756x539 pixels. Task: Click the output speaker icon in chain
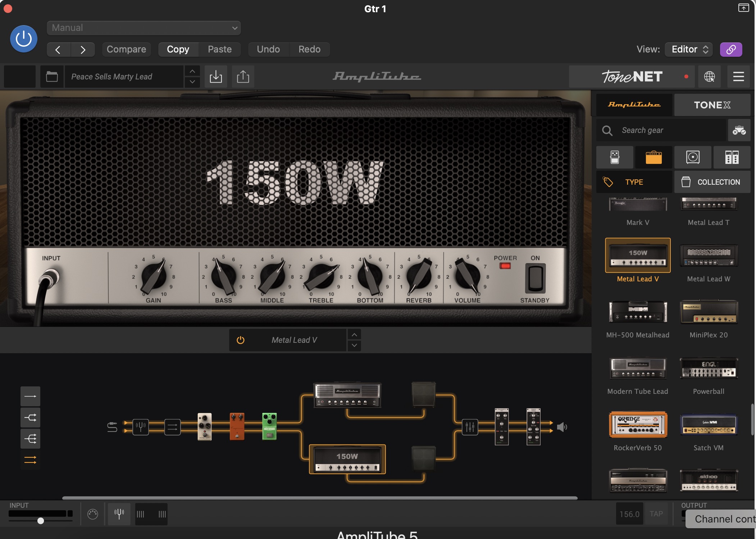click(x=562, y=427)
